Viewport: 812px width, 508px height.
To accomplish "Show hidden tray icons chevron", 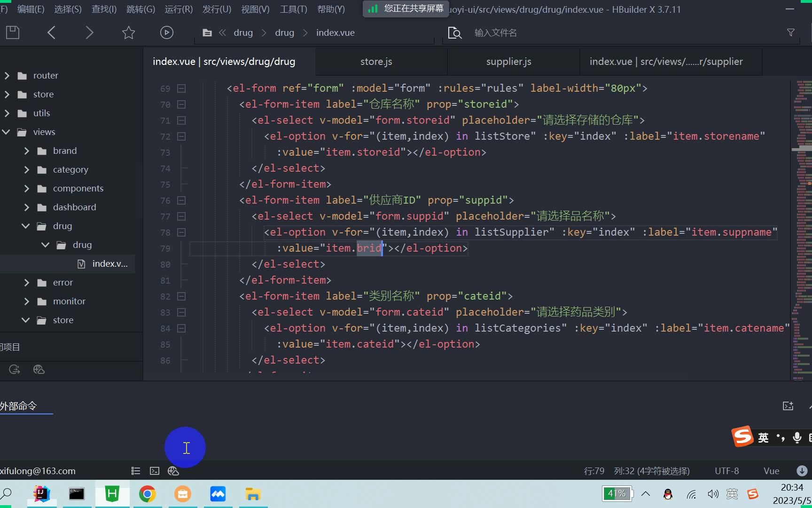I will click(x=646, y=494).
